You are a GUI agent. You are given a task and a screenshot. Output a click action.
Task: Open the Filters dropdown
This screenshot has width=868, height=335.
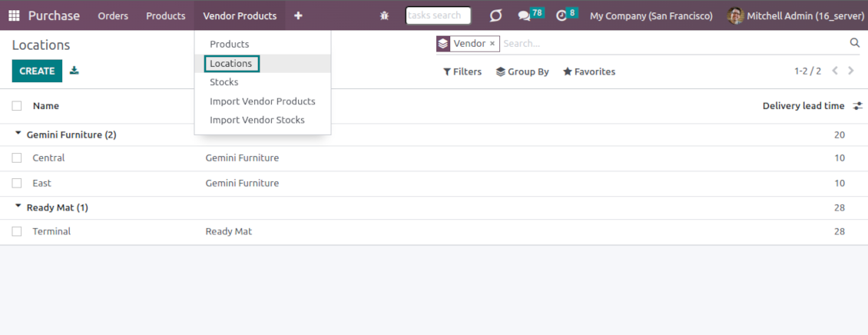point(462,71)
